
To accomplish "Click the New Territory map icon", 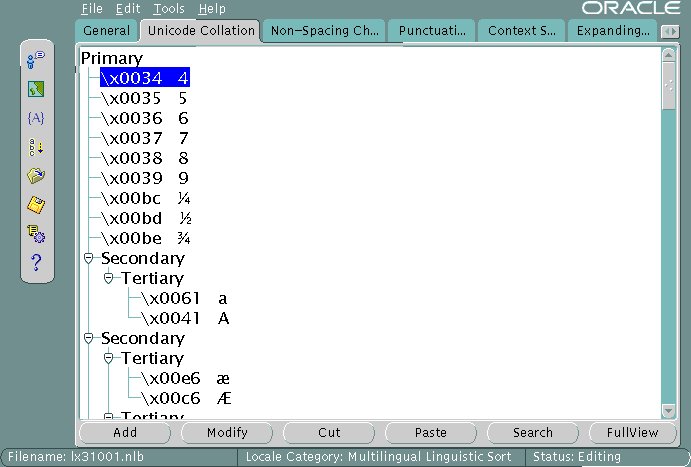I will coord(36,89).
